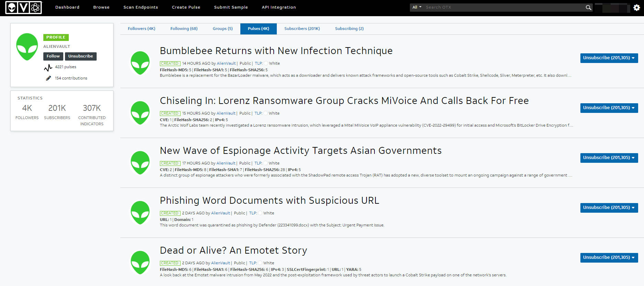Click the ALIENVAULT profile name
The image size is (644, 286).
(57, 46)
